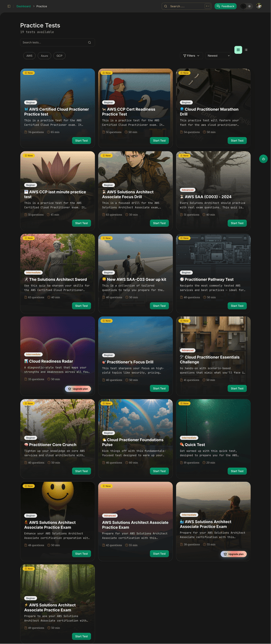Viewport: 271px width, 644px height.
Task: Start the Cloud Practitioner Marathon Drill test
Action: point(237,140)
